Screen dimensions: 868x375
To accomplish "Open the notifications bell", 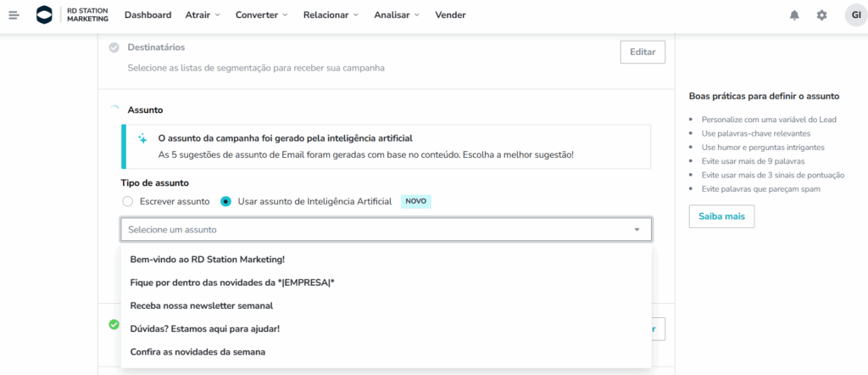I will (794, 15).
